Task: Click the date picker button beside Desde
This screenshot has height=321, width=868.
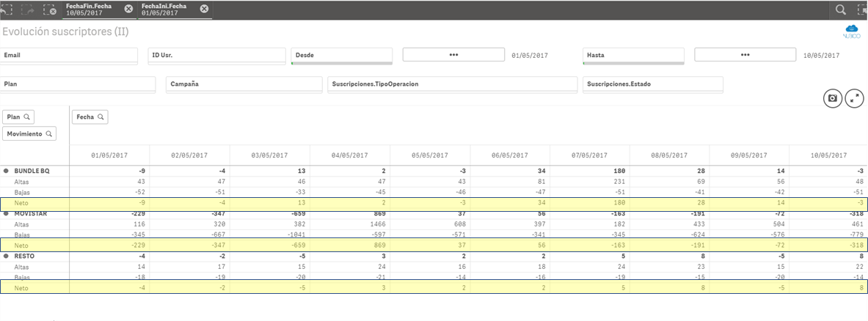Action: click(x=453, y=55)
